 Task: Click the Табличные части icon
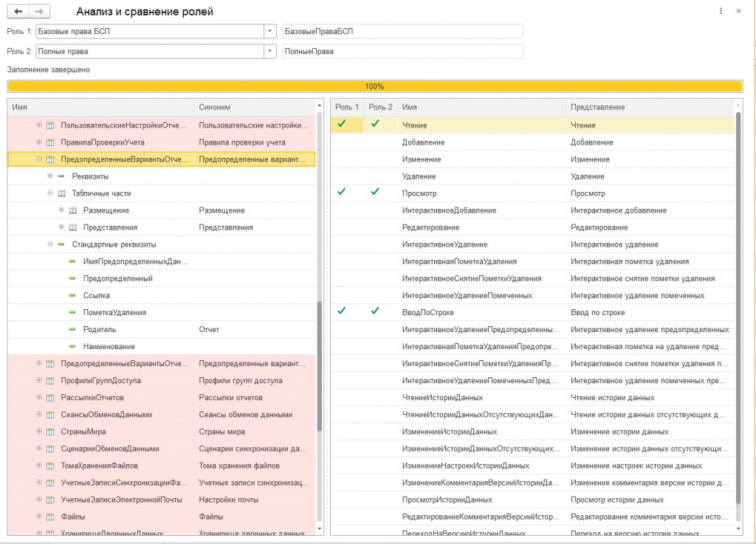point(62,193)
